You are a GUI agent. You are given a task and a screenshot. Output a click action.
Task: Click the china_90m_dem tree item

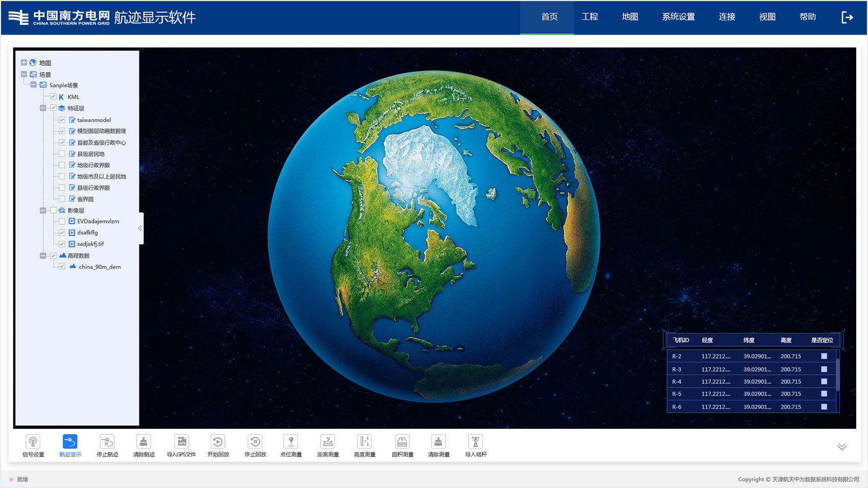coord(99,267)
